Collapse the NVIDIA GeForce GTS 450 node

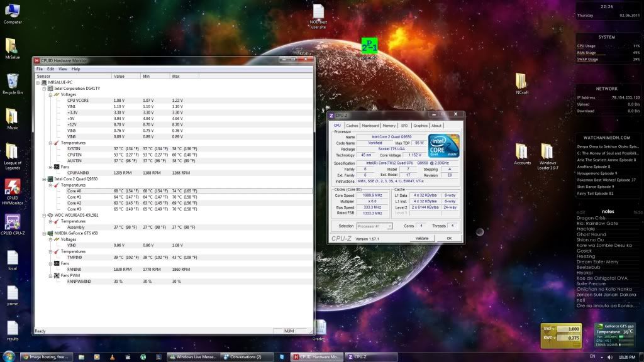pos(44,233)
